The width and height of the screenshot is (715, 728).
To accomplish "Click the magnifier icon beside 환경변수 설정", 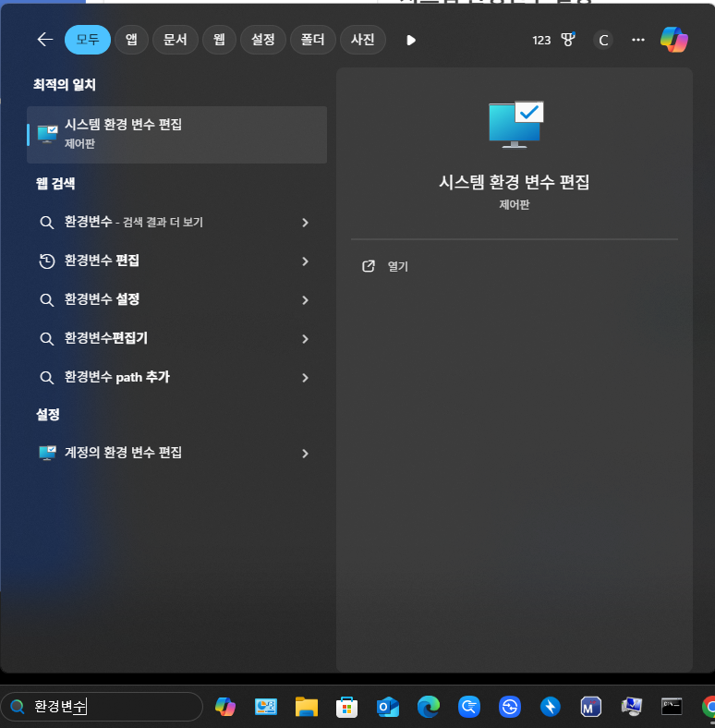I will click(46, 299).
